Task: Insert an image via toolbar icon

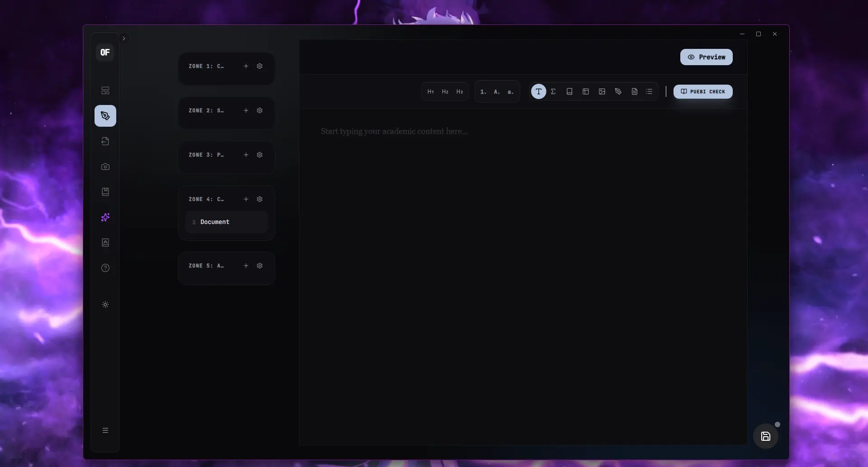Action: 602,91
